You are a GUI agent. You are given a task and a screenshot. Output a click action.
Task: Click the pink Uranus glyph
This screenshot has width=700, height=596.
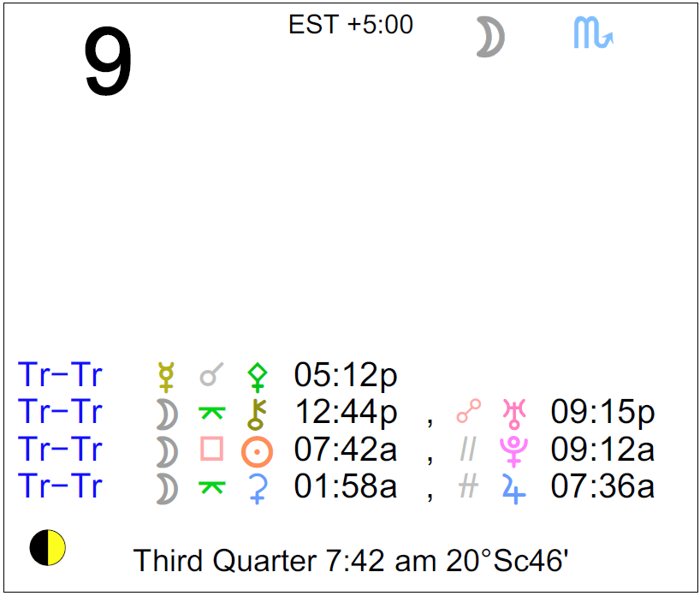514,414
